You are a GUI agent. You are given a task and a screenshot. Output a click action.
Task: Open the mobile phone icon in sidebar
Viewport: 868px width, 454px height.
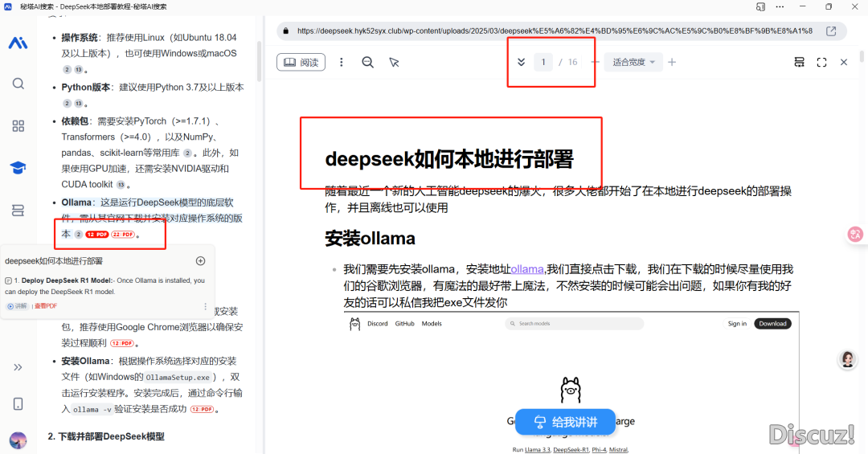tap(18, 404)
